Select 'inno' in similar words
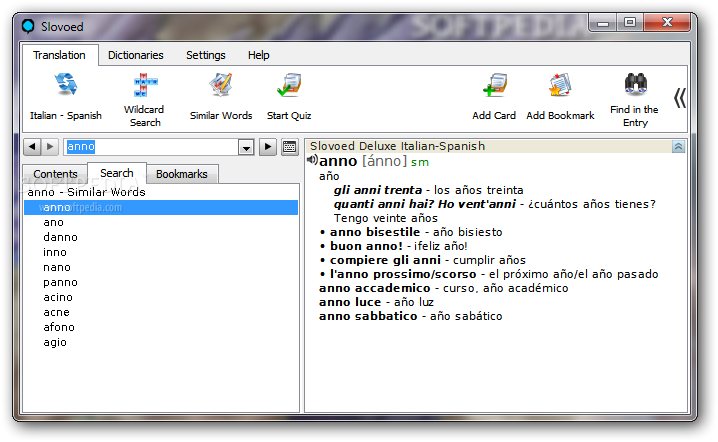This screenshot has height=442, width=718. click(55, 252)
